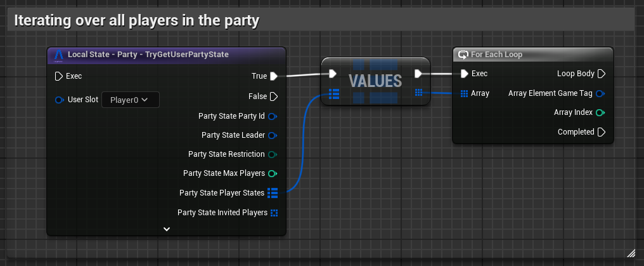Click the False exec output pin
Viewport: 644px width, 266px height.
274,96
